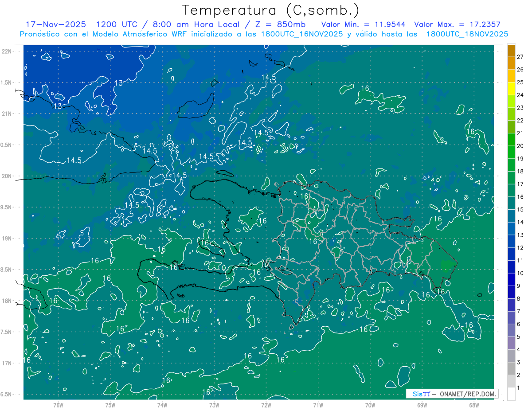This screenshot has width=532, height=411.
Task: Select the "17-Nov-2025" date text
Action: (x=56, y=24)
